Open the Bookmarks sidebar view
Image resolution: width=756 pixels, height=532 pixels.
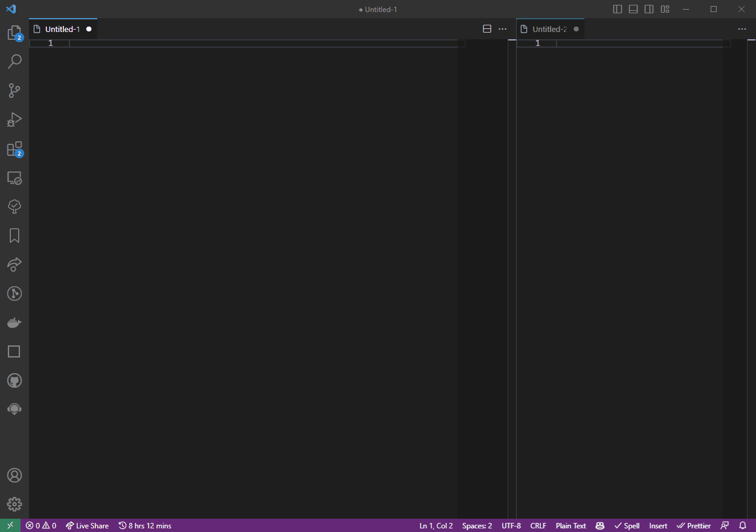pos(15,235)
